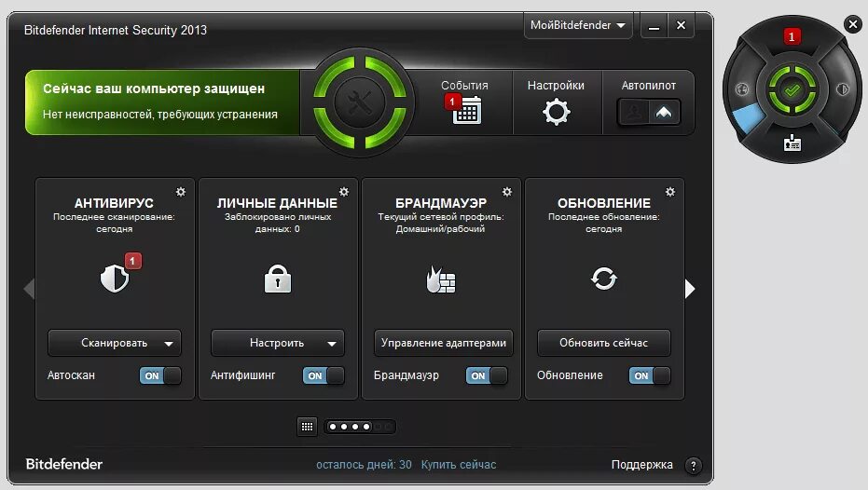Open Личные данные module settings gear
This screenshot has height=490, width=868.
pyautogui.click(x=344, y=192)
